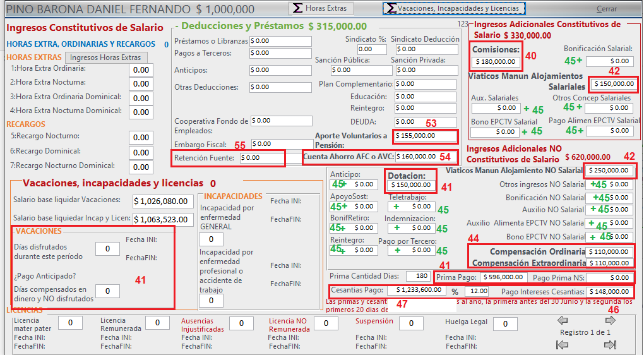The width and height of the screenshot is (644, 355).
Task: Jump to the last record arrow
Action: [x=610, y=345]
